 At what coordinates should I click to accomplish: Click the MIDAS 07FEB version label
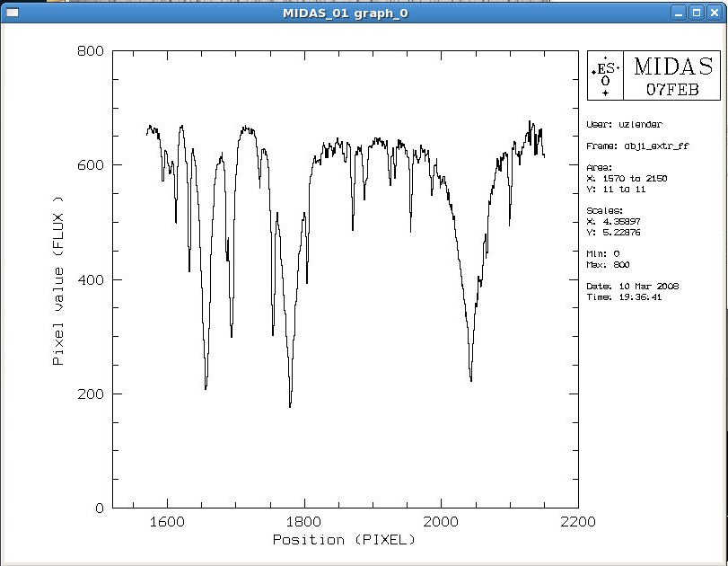pyautogui.click(x=672, y=75)
